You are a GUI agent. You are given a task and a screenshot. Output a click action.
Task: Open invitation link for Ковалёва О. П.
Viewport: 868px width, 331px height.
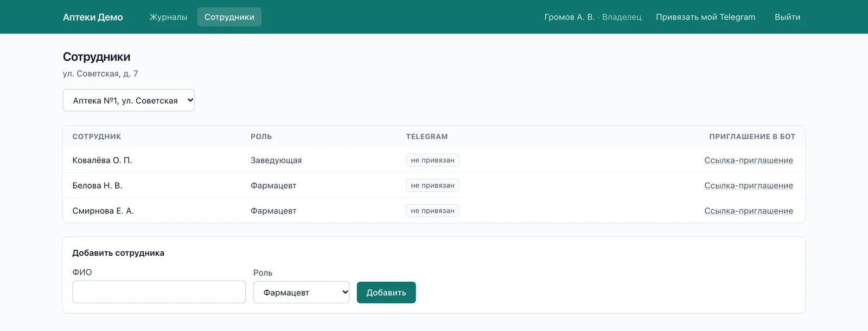749,160
